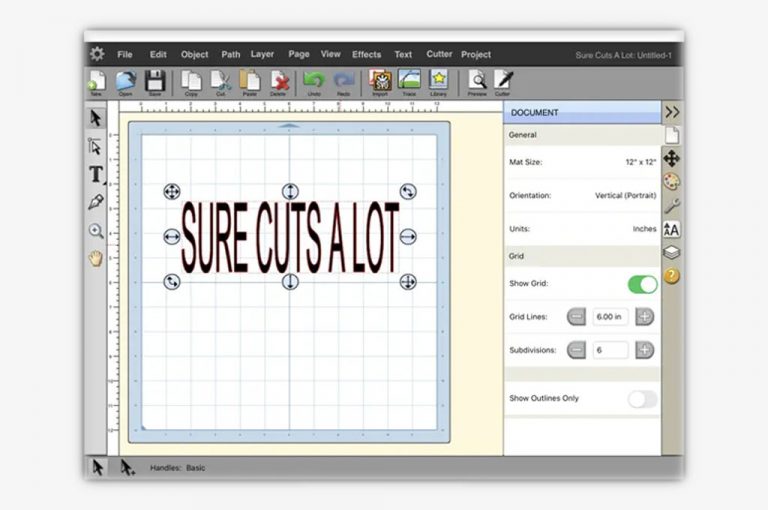Open the Orientation Vertical (Portrait) selector
This screenshot has width=768, height=510.
click(624, 196)
